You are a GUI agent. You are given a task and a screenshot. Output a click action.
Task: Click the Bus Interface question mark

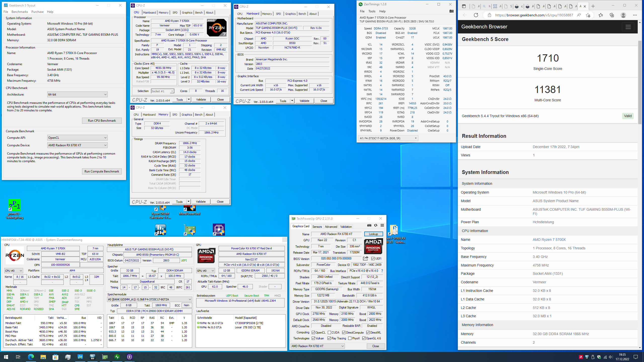[382, 271]
